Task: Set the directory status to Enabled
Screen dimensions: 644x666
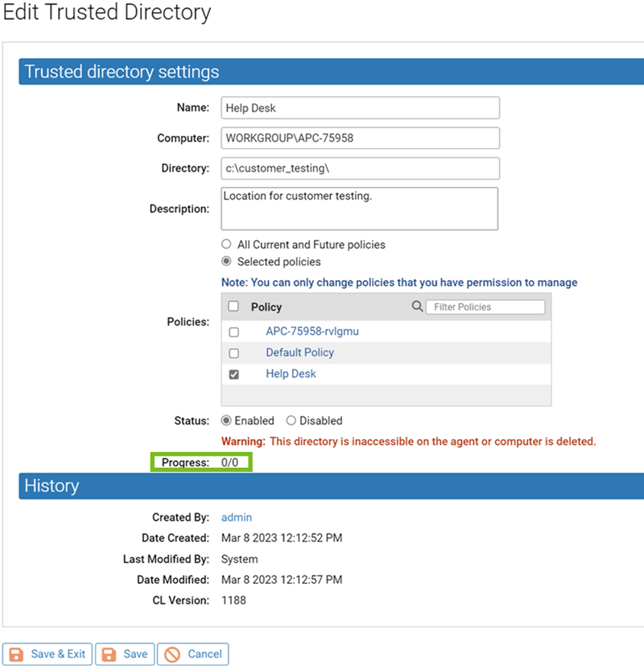Action: tap(228, 420)
